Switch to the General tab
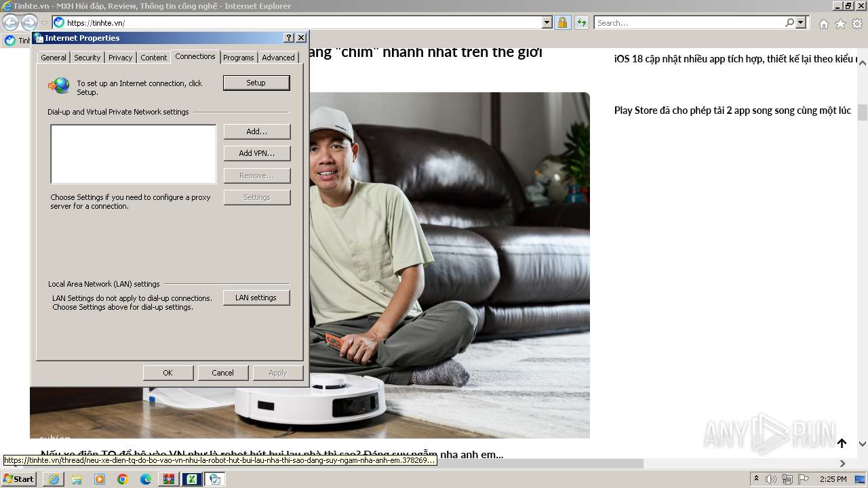Image resolution: width=868 pixels, height=488 pixels. tap(54, 58)
